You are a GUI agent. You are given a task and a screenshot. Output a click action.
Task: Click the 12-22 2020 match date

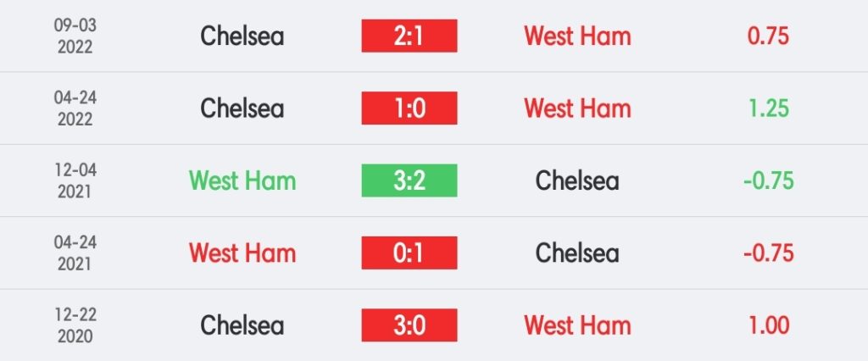pyautogui.click(x=75, y=325)
